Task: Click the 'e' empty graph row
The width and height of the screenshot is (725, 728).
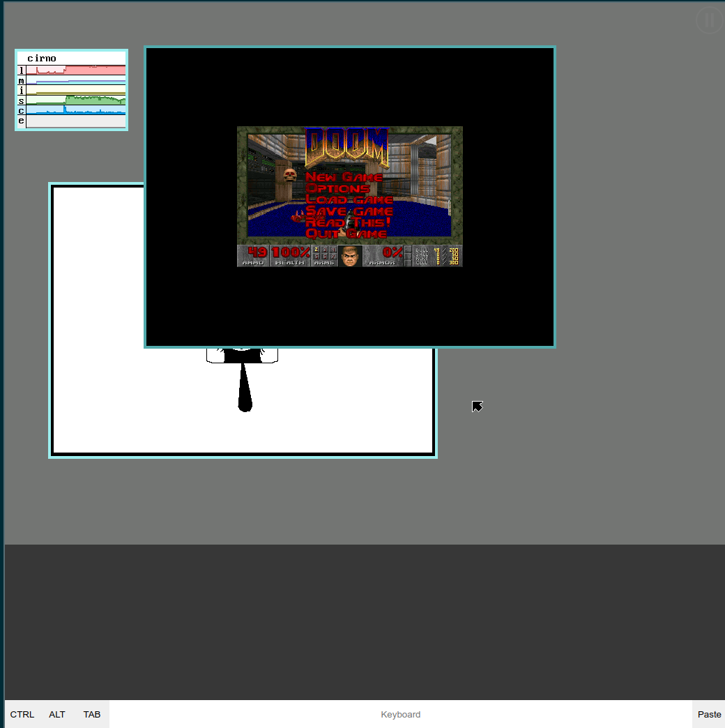Action: click(x=72, y=121)
